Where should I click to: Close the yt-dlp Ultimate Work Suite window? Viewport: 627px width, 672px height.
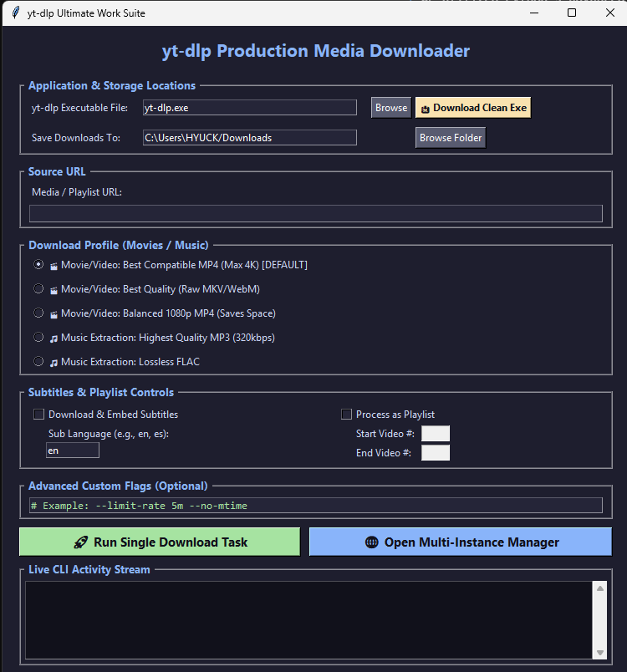[610, 13]
